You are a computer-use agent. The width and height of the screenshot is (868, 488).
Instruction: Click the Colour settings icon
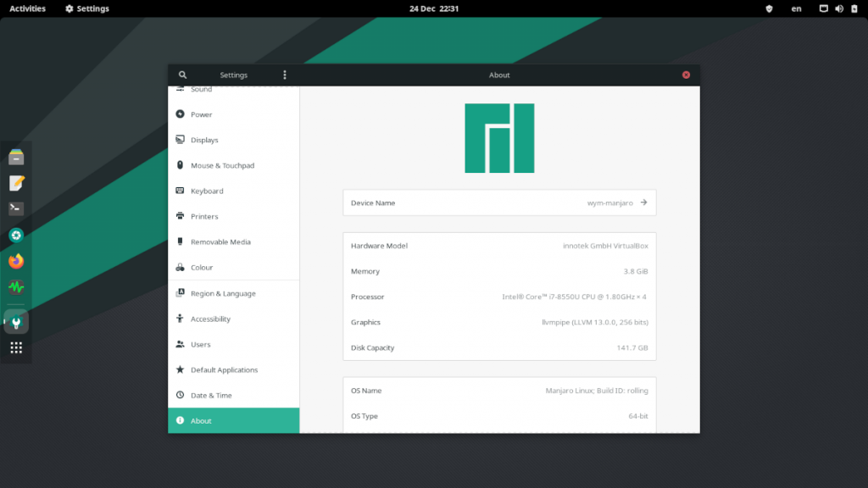(179, 267)
